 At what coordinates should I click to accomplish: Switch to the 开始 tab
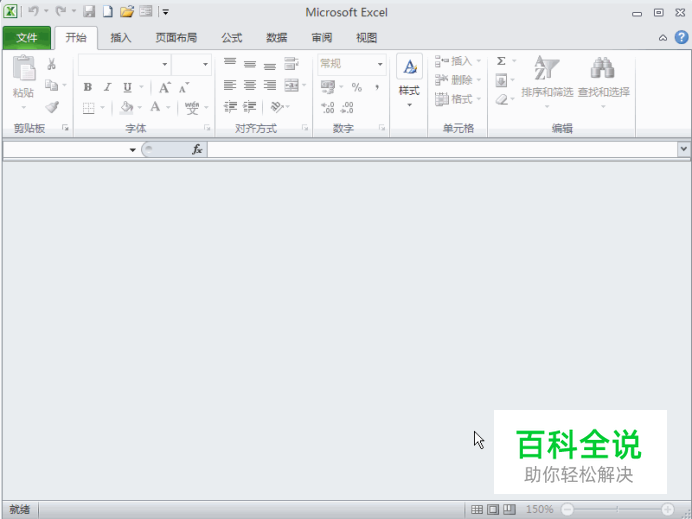76,38
